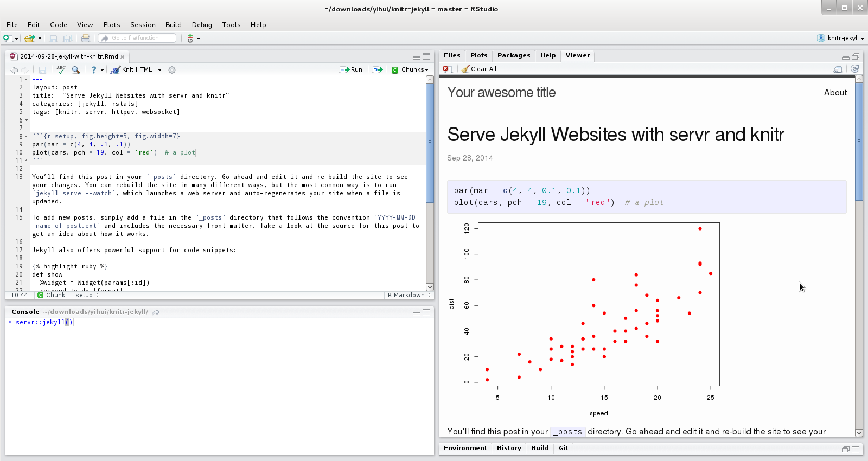Image resolution: width=868 pixels, height=461 pixels.
Task: Click the editor scroll down arrow
Action: [x=430, y=287]
